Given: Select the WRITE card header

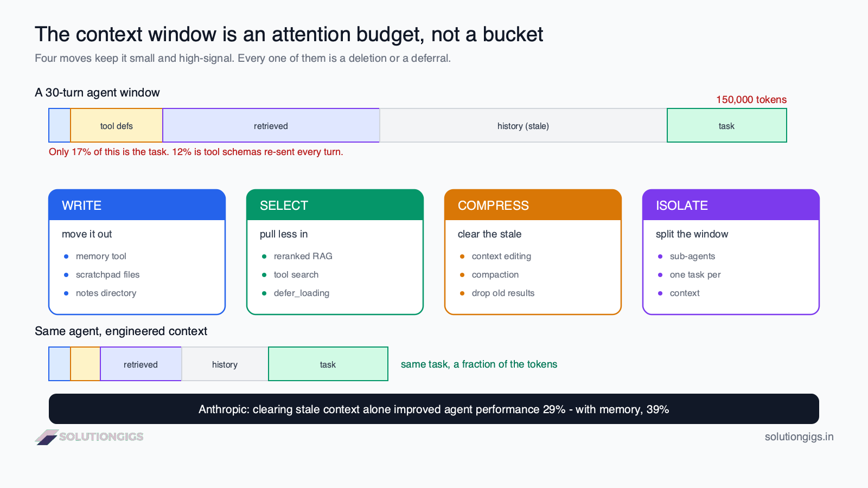Looking at the screenshot, I should (x=137, y=205).
